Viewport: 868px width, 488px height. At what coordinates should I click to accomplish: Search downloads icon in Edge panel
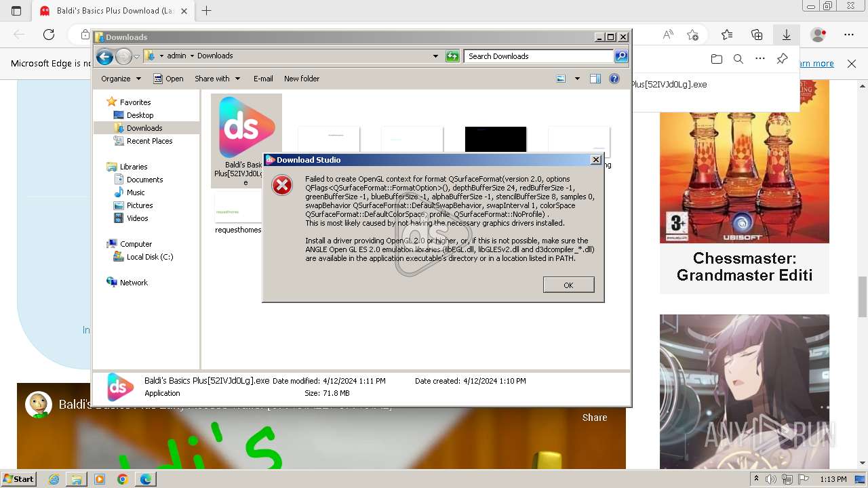(x=738, y=59)
